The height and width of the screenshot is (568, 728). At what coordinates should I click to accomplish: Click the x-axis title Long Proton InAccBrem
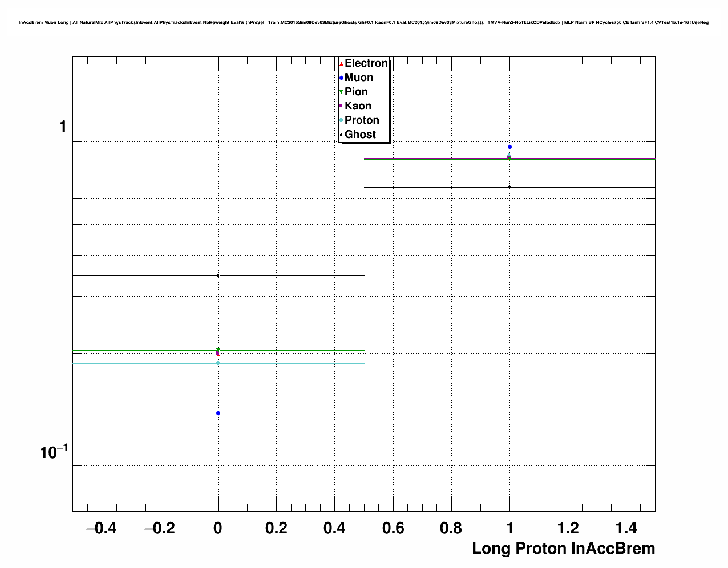[564, 549]
